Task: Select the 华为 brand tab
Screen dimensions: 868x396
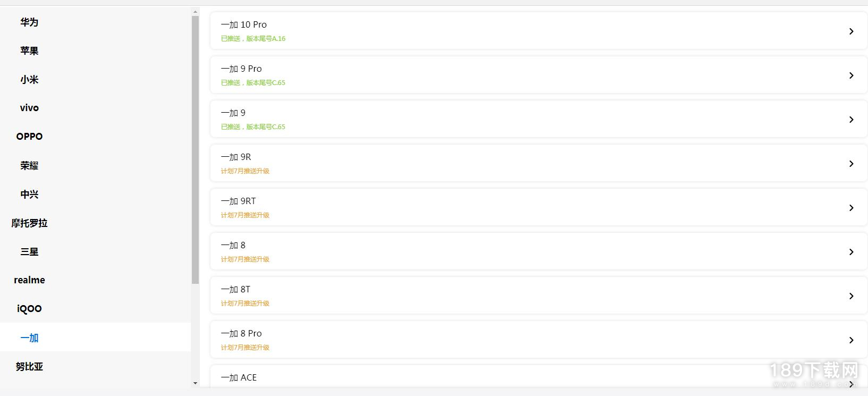Action: click(x=29, y=22)
